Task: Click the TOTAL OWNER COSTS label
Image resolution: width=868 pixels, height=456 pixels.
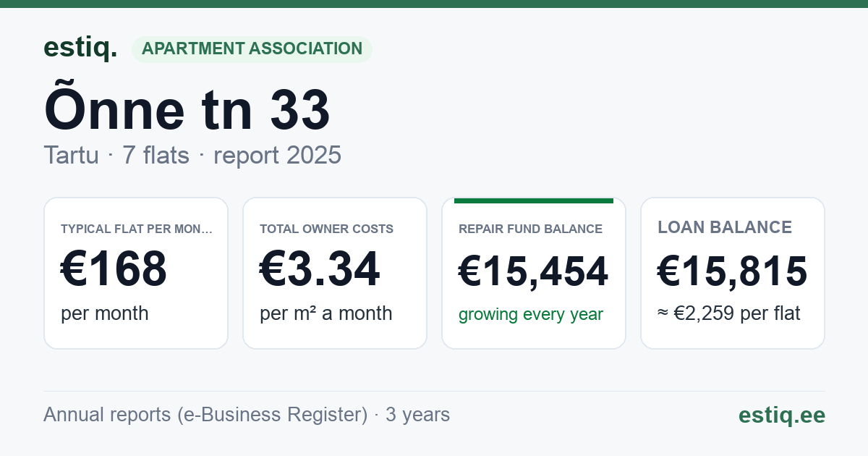Action: coord(326,229)
